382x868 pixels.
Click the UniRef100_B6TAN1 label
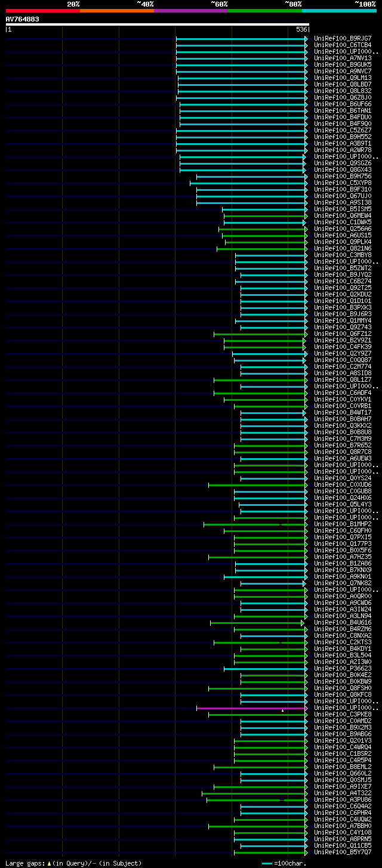click(343, 110)
